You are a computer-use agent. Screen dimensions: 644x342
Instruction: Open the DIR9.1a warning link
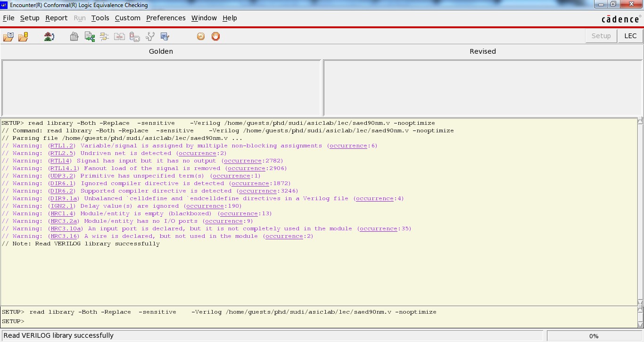(64, 198)
